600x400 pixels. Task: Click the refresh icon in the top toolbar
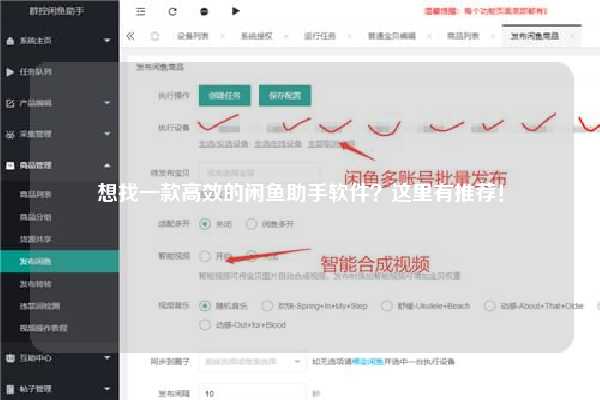click(173, 11)
